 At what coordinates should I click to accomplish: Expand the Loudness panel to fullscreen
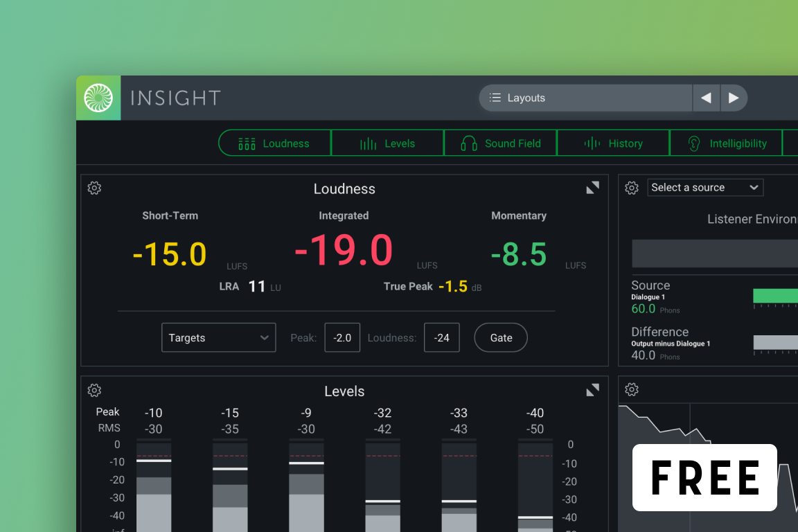(593, 187)
